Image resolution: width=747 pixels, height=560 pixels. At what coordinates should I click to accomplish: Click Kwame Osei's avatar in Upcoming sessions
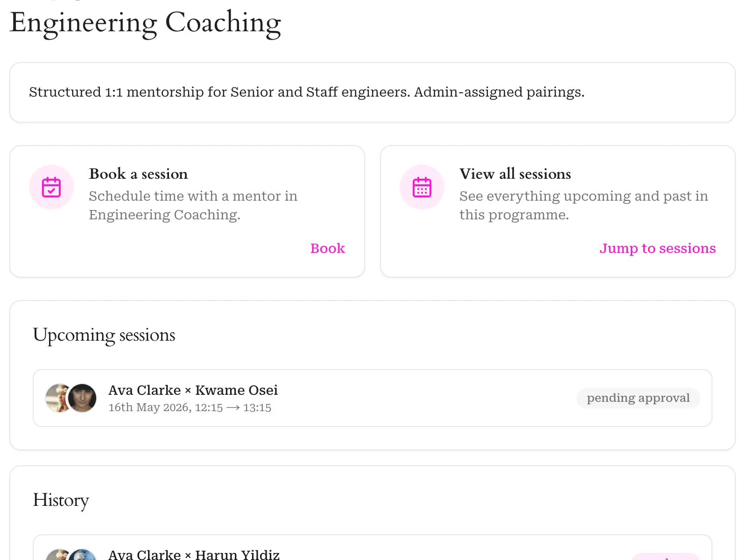[82, 398]
